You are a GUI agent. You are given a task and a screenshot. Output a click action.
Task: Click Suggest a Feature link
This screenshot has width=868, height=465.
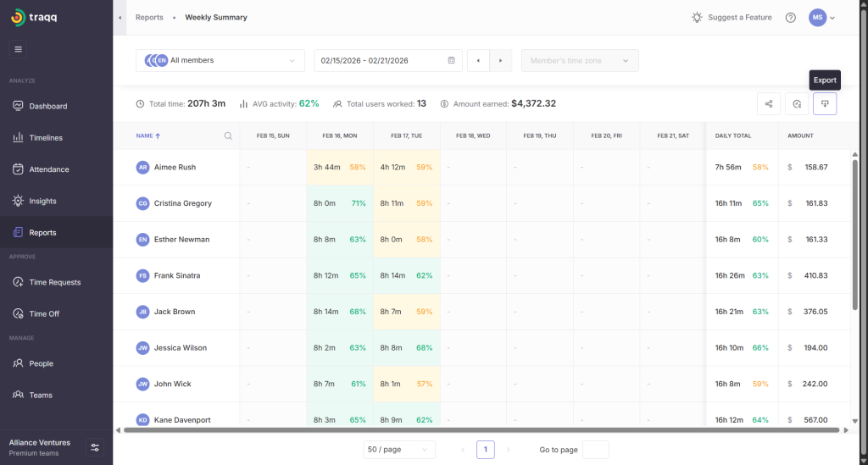click(732, 17)
